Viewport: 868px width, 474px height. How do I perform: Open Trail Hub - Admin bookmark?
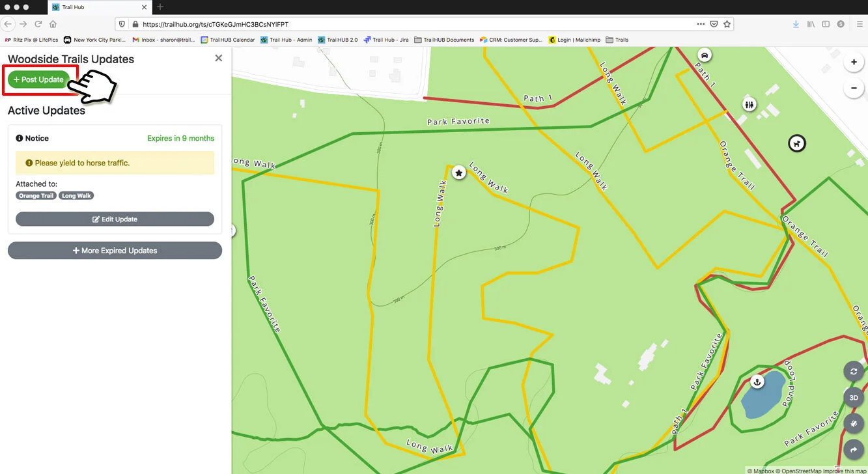287,40
